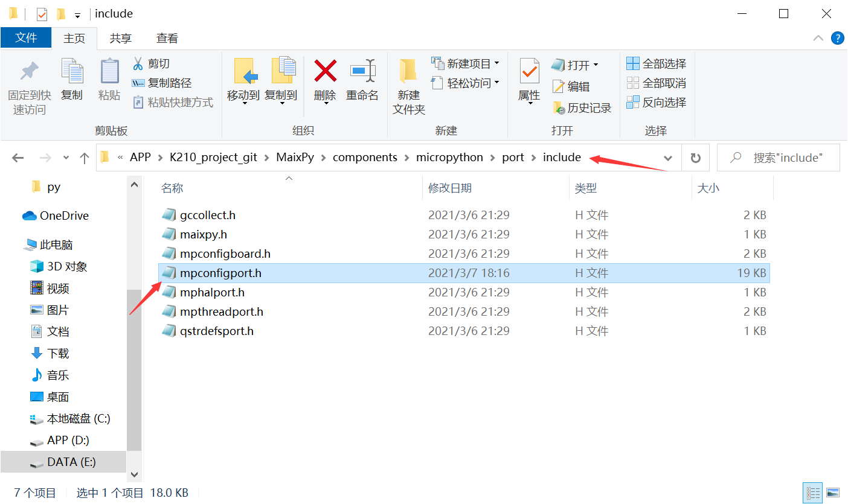Screen dimensions: 848x504
Task: Click the forward navigation arrow
Action: coord(45,158)
